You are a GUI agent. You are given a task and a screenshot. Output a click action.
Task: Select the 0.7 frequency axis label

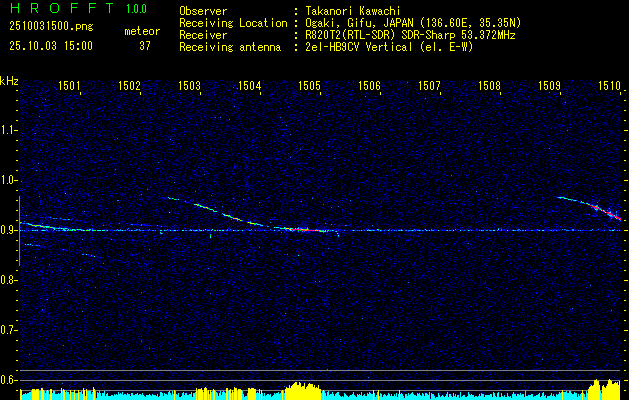coord(9,329)
